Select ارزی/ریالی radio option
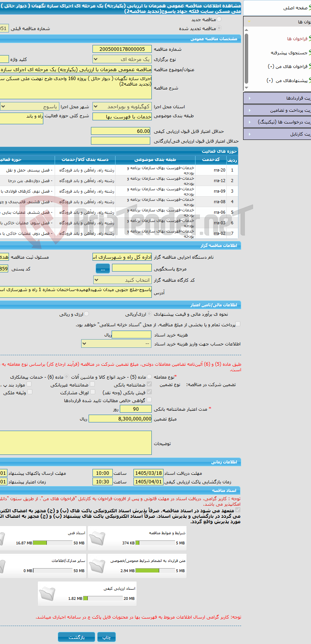This screenshot has height=644, width=311. [x=149, y=314]
